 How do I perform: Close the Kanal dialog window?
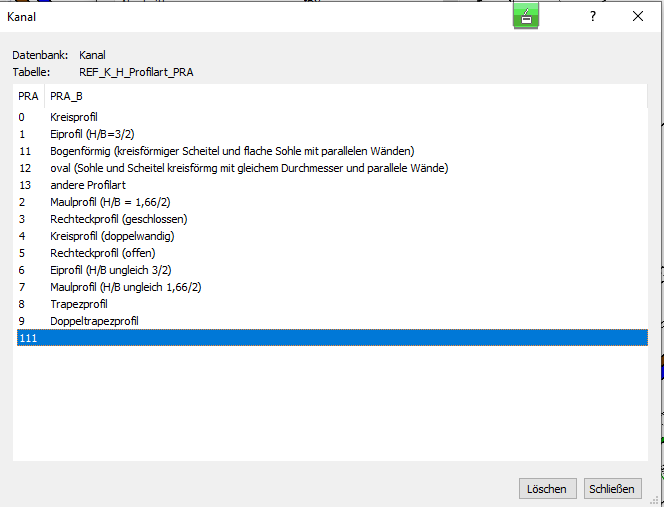tap(638, 16)
